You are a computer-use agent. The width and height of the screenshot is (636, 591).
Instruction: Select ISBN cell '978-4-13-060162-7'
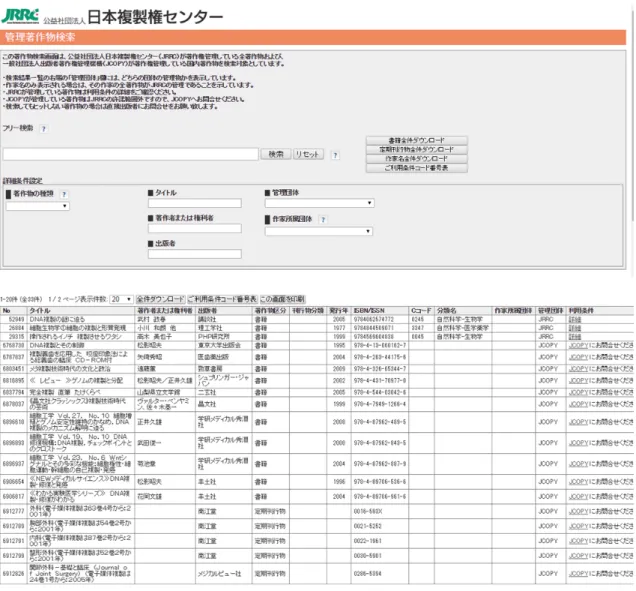pyautogui.click(x=380, y=346)
